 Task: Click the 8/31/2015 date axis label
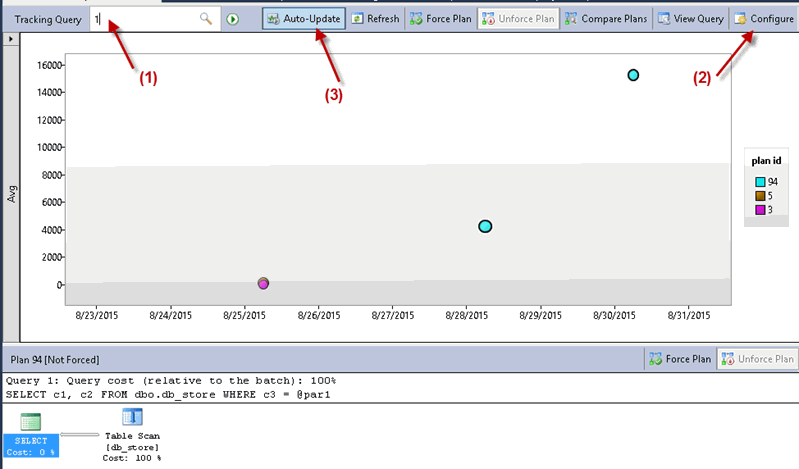pyautogui.click(x=689, y=316)
